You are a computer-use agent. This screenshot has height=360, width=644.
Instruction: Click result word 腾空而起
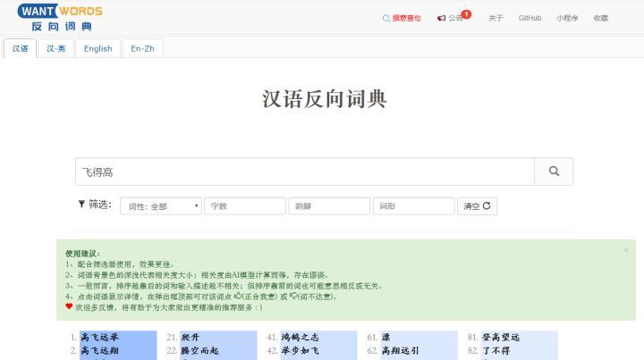pyautogui.click(x=200, y=350)
